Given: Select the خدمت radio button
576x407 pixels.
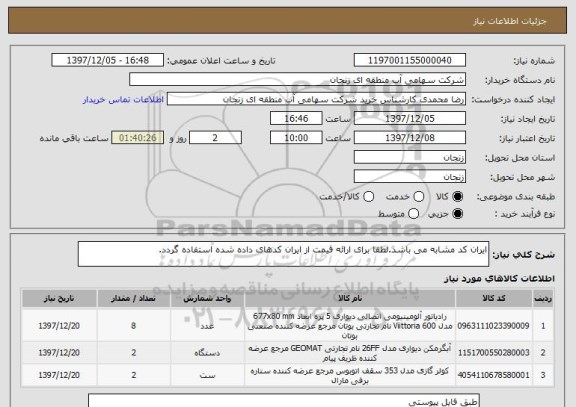Looking at the screenshot, I should [x=418, y=197].
